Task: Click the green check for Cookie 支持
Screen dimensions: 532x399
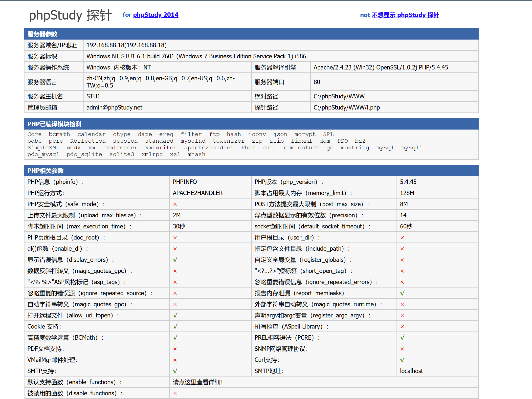Action: click(x=175, y=327)
